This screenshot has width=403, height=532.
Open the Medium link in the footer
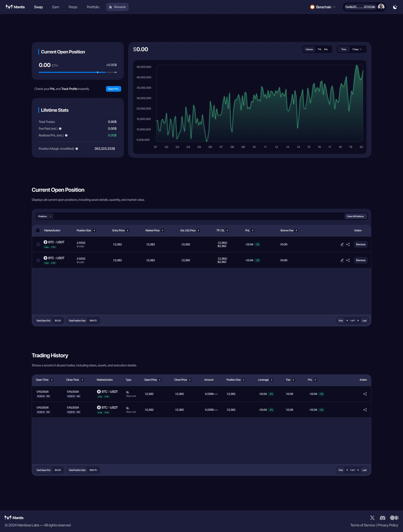(394, 518)
